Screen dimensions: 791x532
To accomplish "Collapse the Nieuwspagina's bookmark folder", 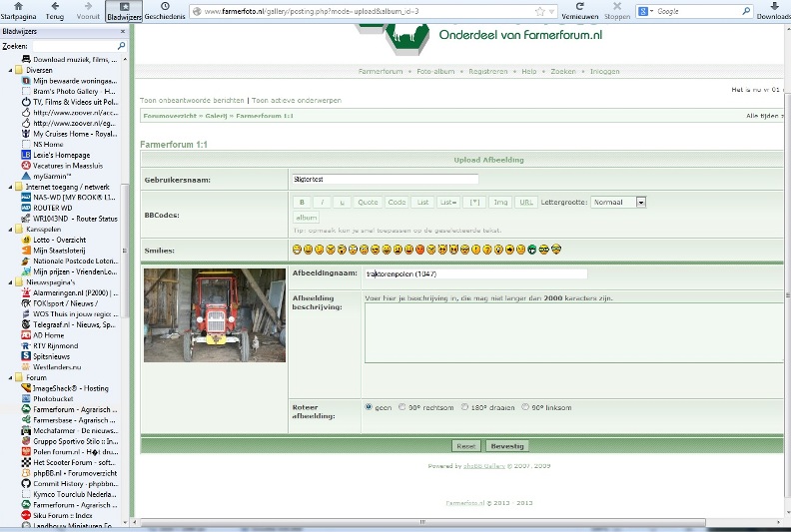I will tap(11, 282).
